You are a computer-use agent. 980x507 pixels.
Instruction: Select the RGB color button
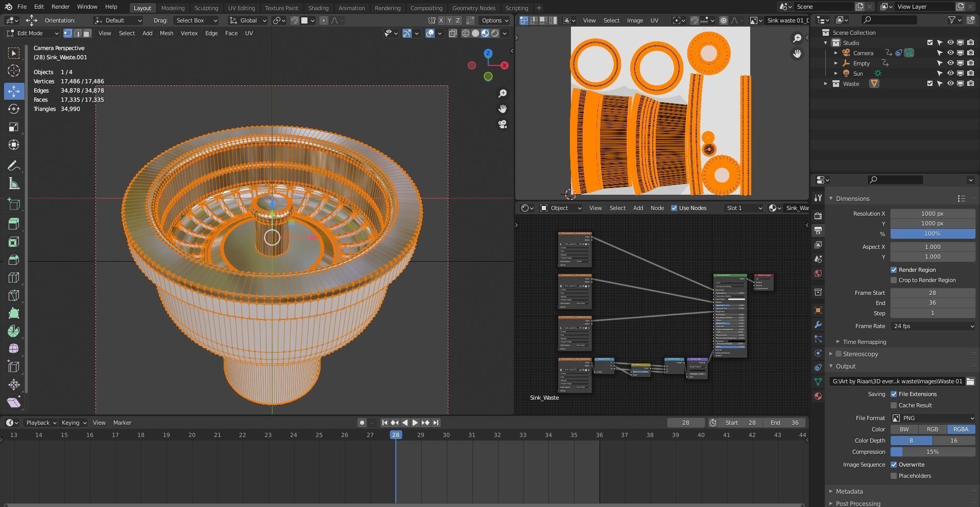932,429
